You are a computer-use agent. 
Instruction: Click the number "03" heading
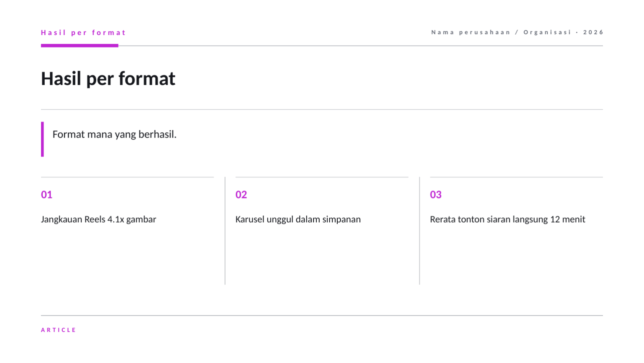436,194
